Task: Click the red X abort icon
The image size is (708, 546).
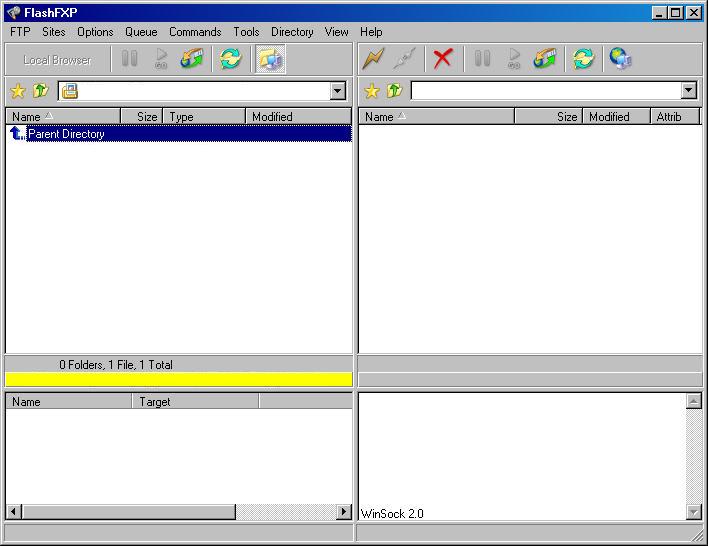Action: 442,59
